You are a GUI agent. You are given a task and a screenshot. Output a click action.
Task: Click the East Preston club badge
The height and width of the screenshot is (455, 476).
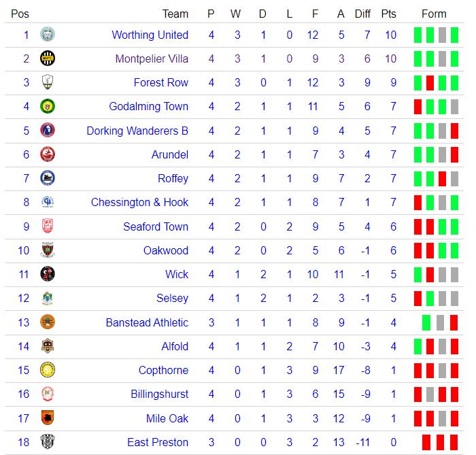point(48,442)
